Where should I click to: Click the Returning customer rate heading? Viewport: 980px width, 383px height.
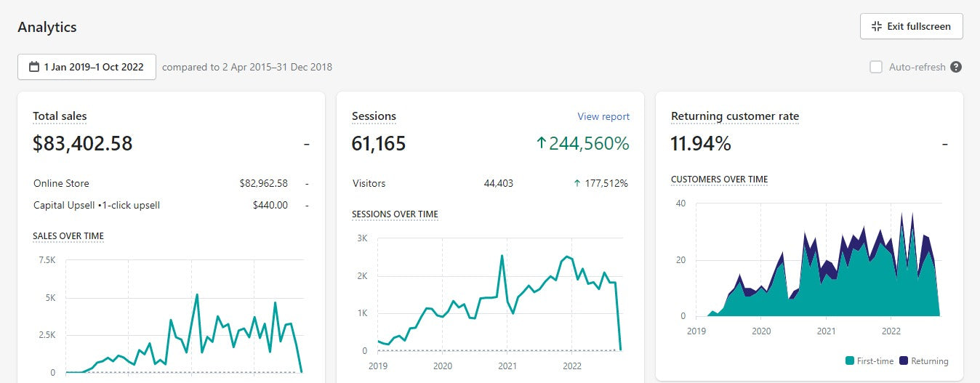pos(734,116)
